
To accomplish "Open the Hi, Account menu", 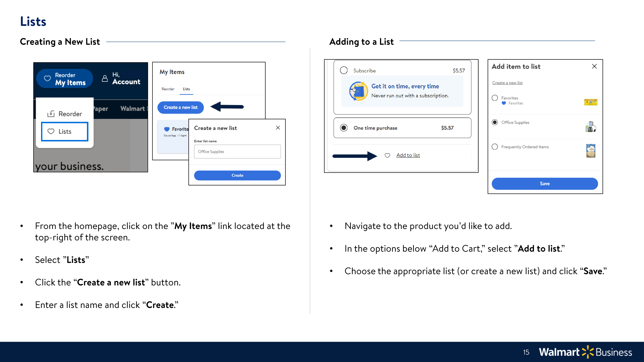I will point(121,79).
